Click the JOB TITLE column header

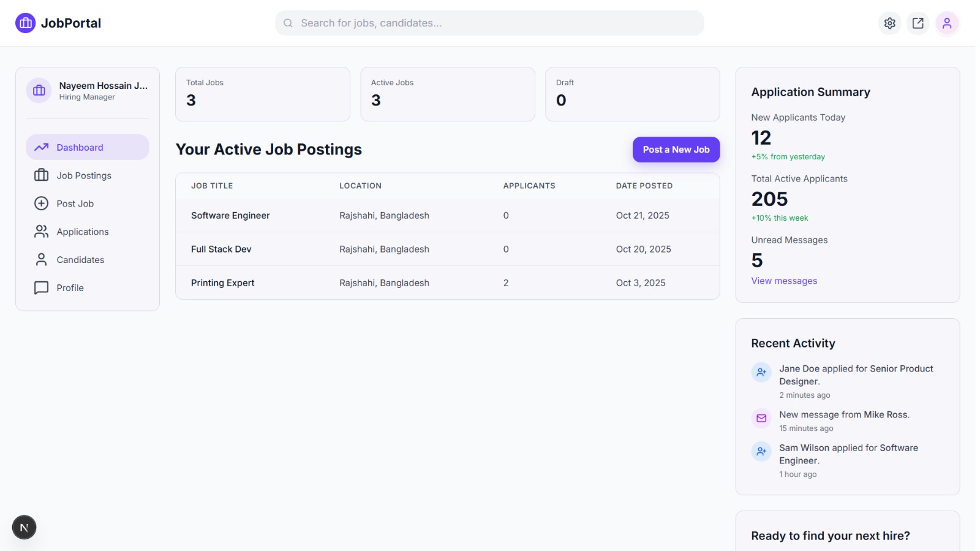click(212, 186)
